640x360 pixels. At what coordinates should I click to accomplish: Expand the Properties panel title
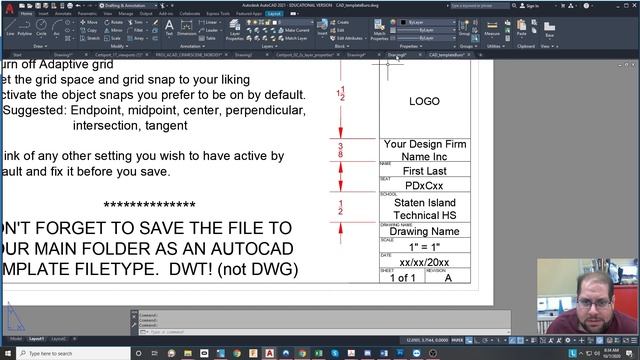(410, 46)
